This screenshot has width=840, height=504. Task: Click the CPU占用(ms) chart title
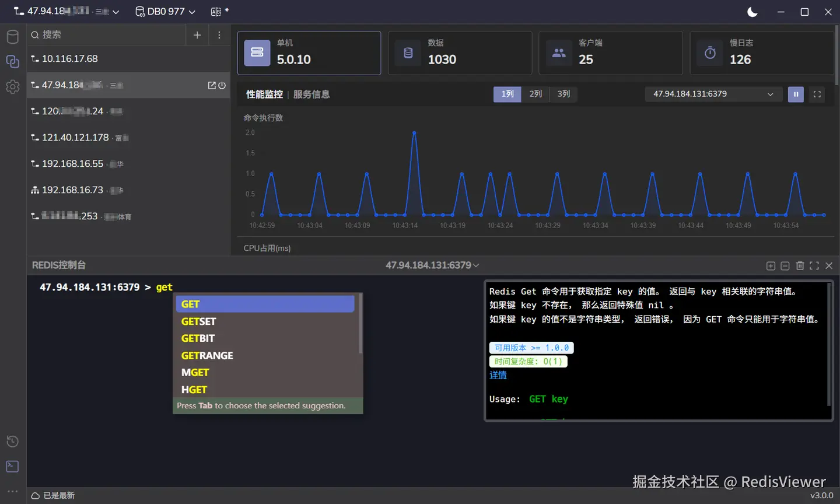click(x=267, y=248)
